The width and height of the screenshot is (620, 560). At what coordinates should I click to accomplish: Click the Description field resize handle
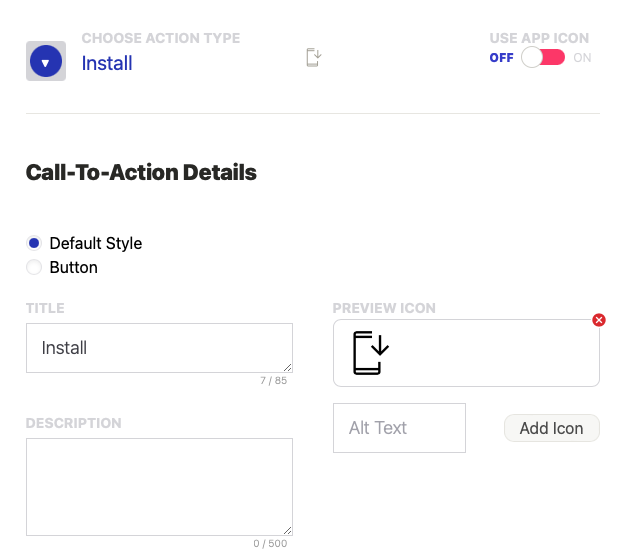click(x=287, y=530)
